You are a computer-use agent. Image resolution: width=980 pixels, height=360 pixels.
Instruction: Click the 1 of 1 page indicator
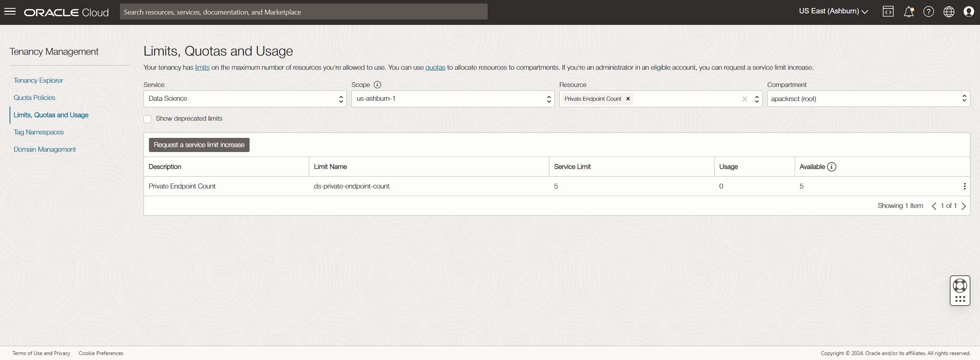coord(949,206)
